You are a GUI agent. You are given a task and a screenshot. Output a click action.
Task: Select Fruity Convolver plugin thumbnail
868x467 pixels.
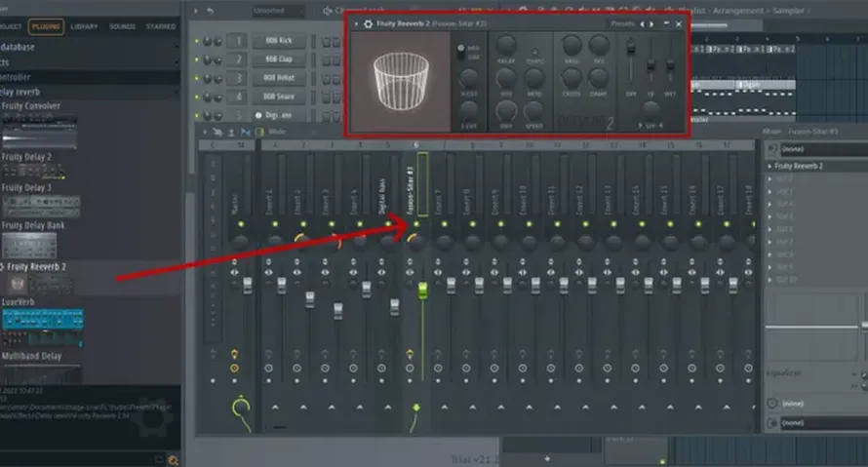point(39,133)
